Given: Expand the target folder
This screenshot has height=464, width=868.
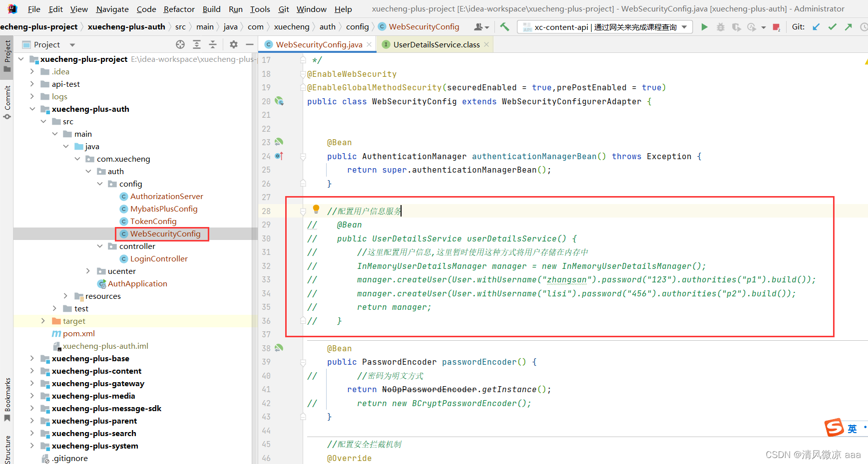Looking at the screenshot, I should 43,321.
